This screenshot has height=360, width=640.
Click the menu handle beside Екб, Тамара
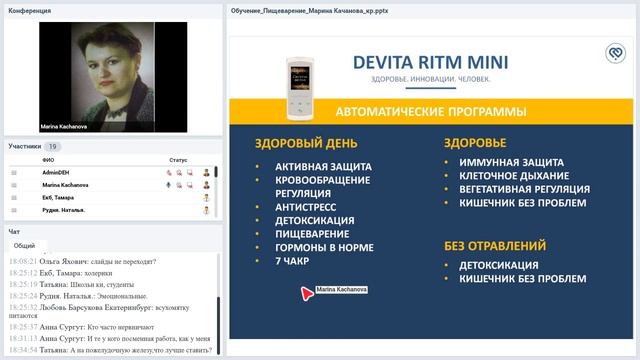tap(14, 198)
